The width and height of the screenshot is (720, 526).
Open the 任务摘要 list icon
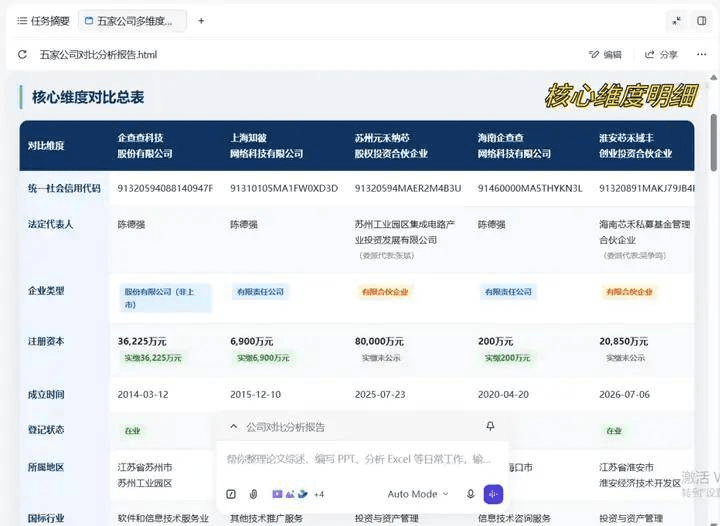22,21
